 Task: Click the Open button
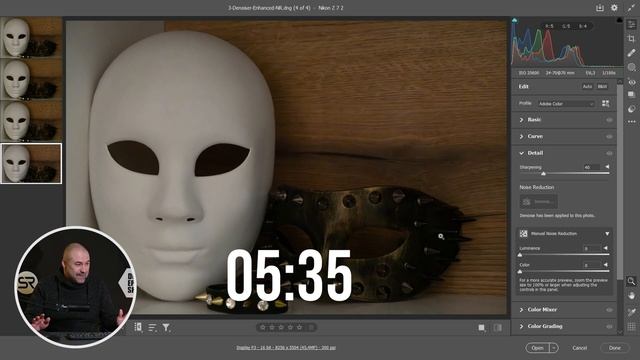coord(538,348)
